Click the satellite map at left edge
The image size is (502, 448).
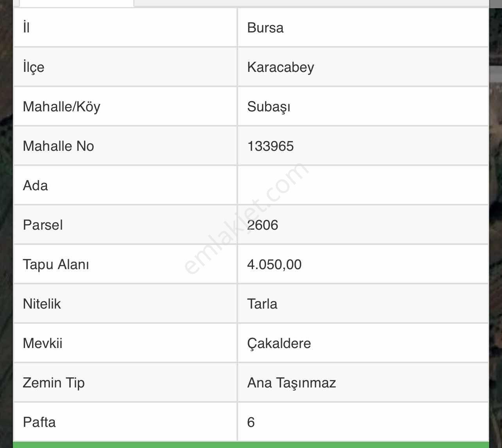pos(6,234)
